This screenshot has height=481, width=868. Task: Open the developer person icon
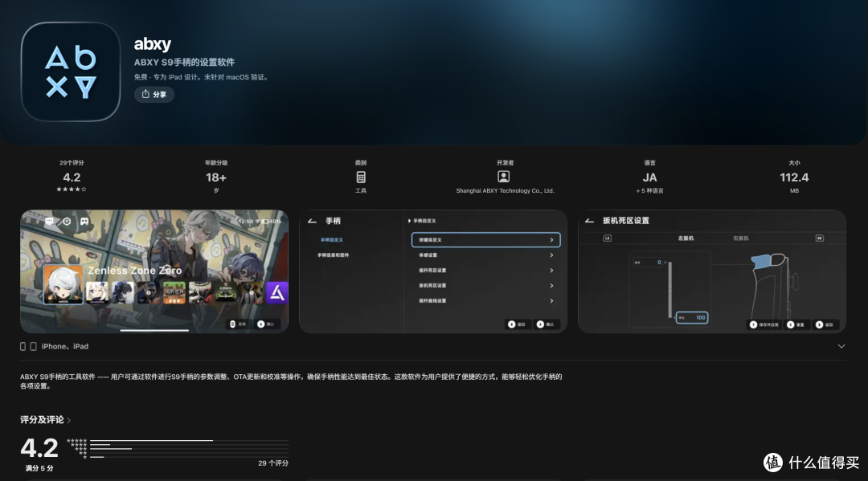point(503,177)
